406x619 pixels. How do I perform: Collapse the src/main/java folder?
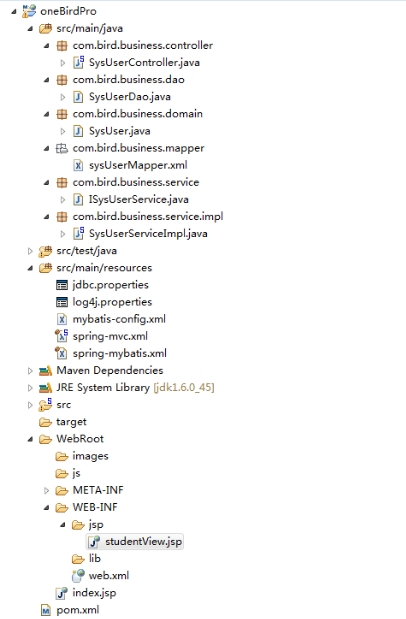30,29
